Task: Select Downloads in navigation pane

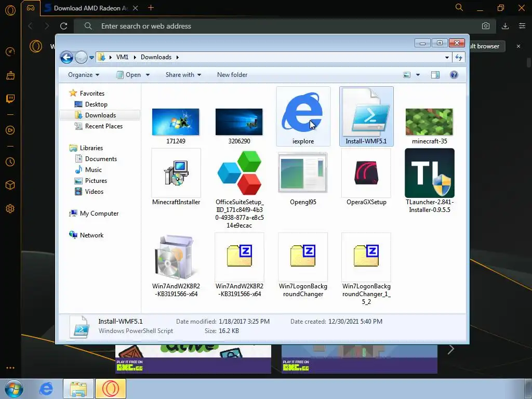Action: (100, 115)
